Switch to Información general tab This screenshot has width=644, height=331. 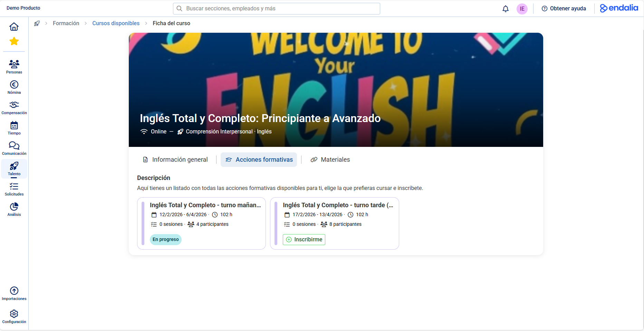175,160
